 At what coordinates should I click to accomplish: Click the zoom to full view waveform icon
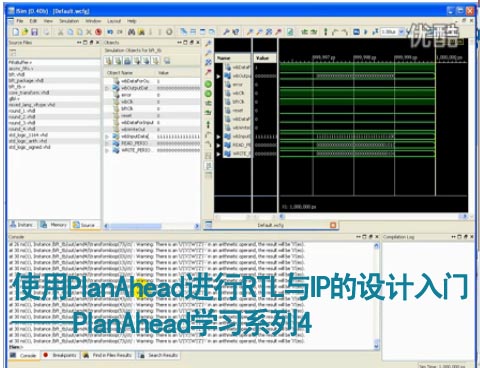click(208, 62)
